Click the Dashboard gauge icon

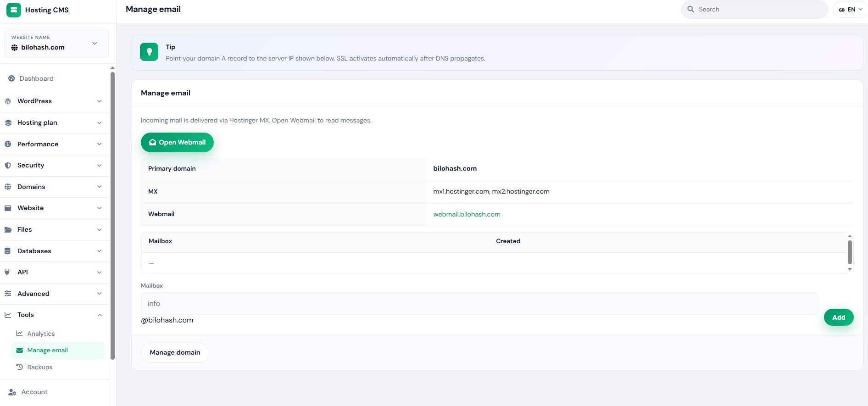click(x=11, y=78)
